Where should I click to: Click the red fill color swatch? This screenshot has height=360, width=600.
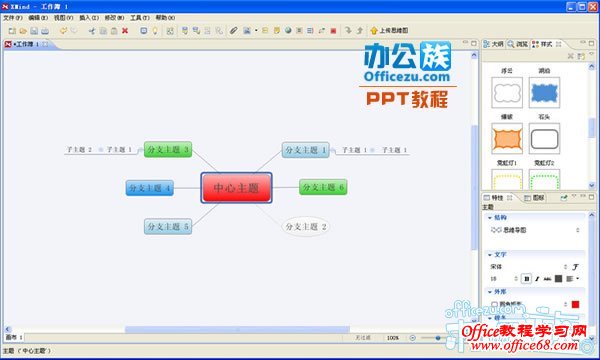(x=575, y=304)
